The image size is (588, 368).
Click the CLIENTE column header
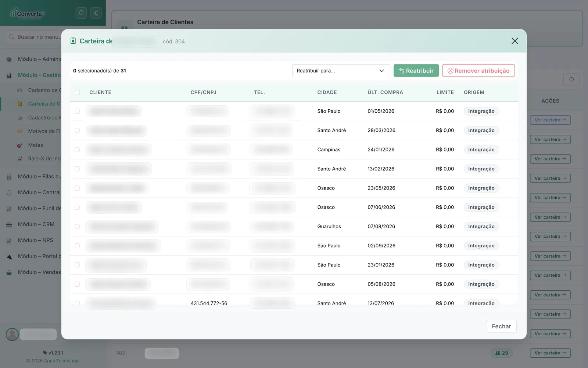point(100,92)
